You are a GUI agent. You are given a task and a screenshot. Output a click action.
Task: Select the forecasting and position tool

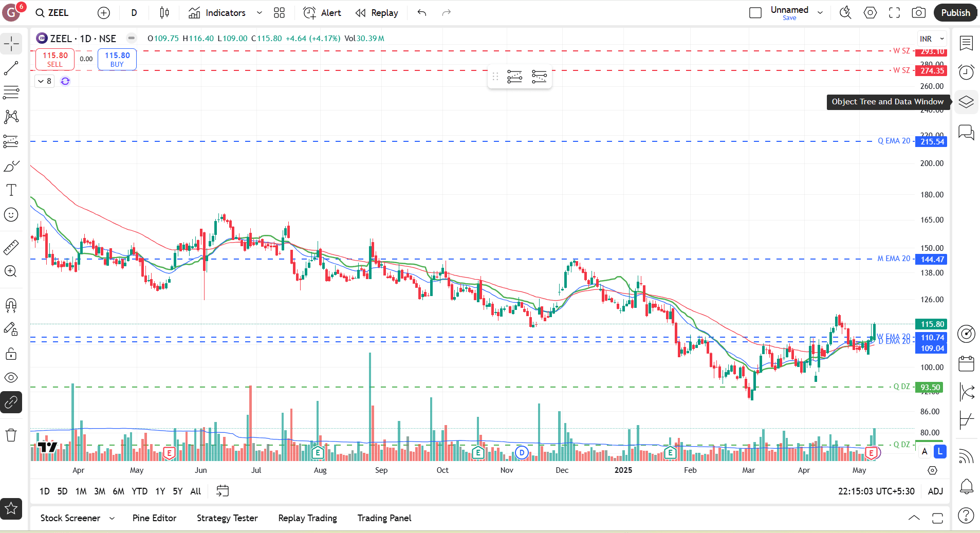coord(11,141)
